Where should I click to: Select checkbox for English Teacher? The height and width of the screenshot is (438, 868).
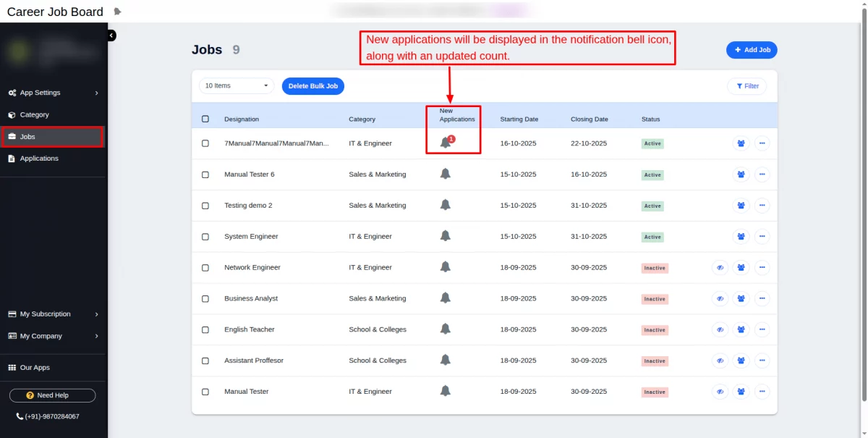(x=205, y=329)
